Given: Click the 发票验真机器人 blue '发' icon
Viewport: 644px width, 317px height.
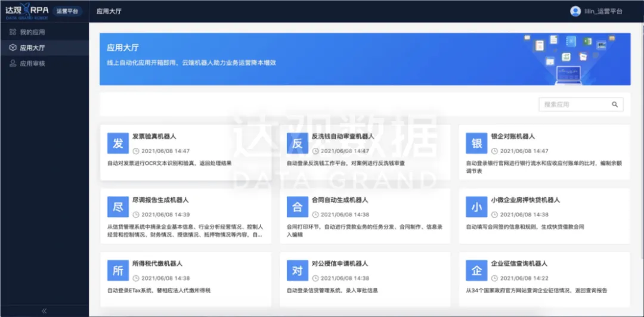Looking at the screenshot, I should click(118, 144).
